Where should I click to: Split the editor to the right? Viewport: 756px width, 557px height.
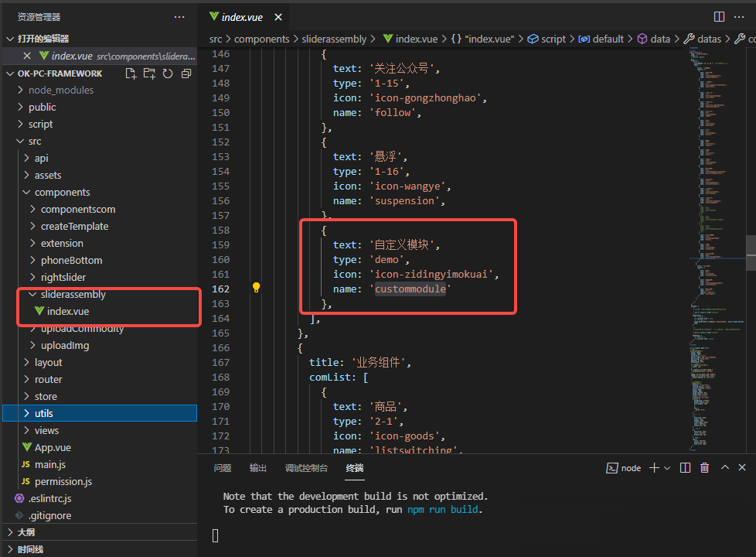coord(719,16)
